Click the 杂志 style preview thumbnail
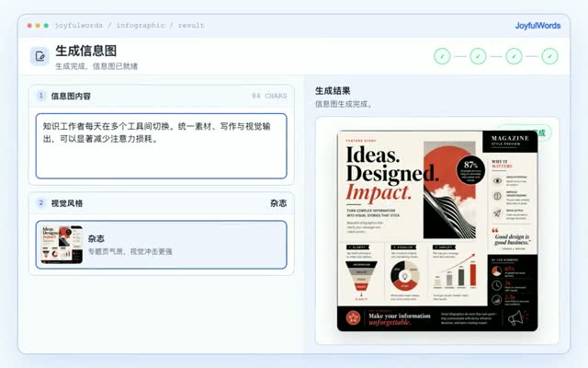Viewport: 588px width, 368px height. 62,245
